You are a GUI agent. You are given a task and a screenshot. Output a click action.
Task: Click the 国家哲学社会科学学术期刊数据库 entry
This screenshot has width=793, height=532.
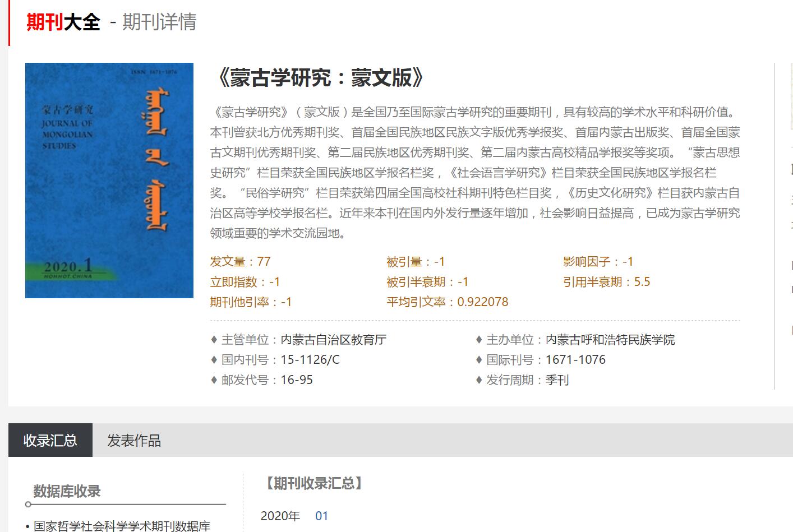[122, 526]
